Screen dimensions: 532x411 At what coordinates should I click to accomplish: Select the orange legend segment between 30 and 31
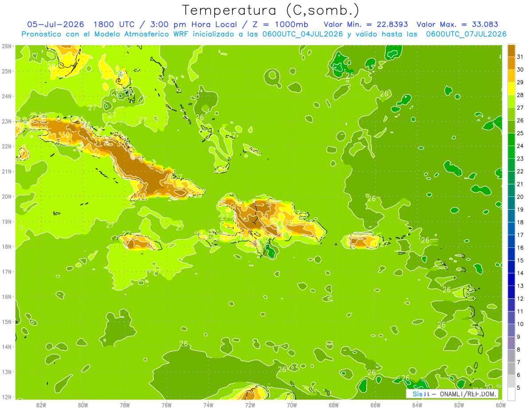511,63
